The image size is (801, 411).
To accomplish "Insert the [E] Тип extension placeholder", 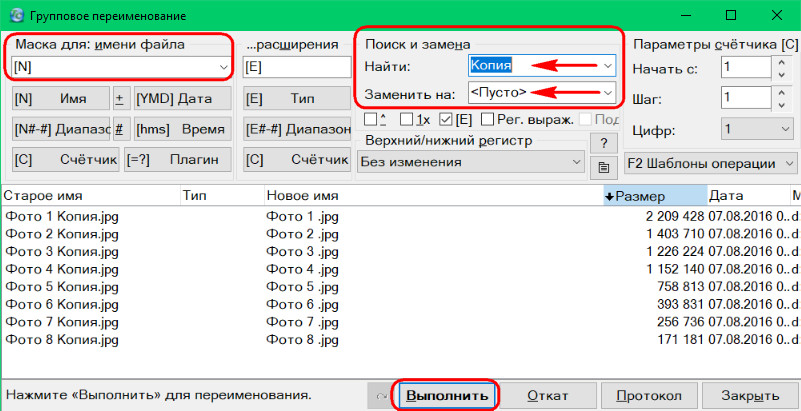I will (x=297, y=99).
